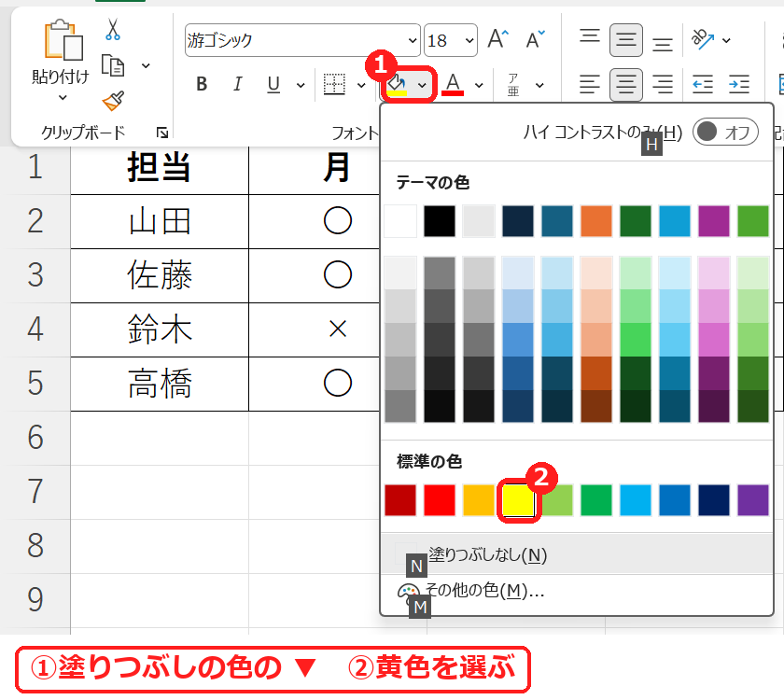The width and height of the screenshot is (784, 700).
Task: Toggle High Contrast only (ハイ コントラスト) switch
Action: click(x=725, y=133)
